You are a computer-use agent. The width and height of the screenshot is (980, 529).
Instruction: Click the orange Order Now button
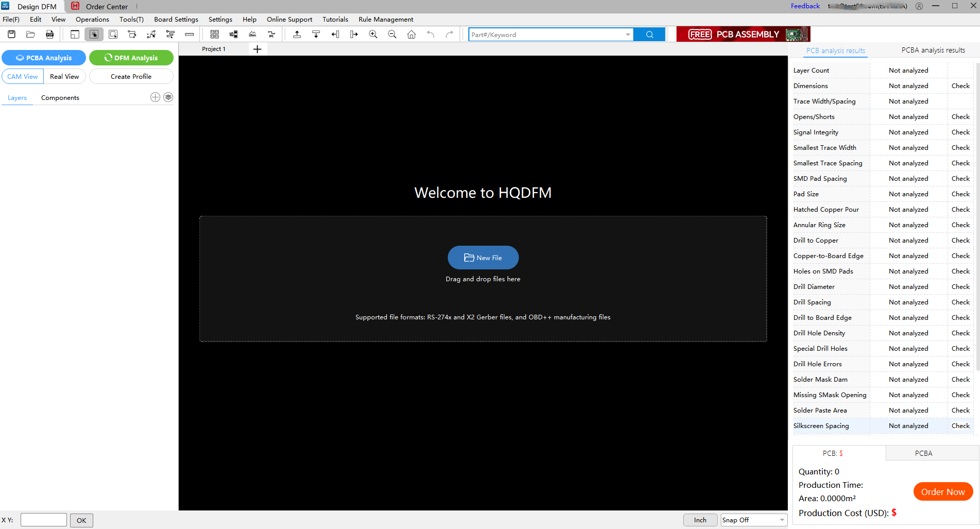tap(942, 492)
